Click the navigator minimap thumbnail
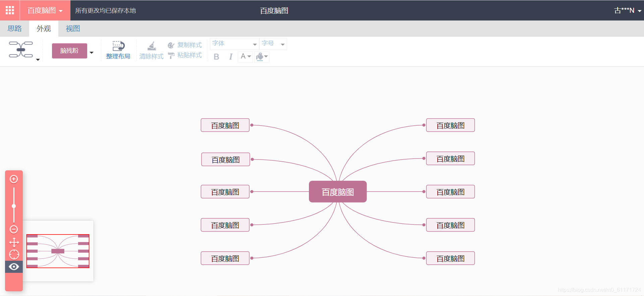This screenshot has height=296, width=644. pyautogui.click(x=58, y=251)
